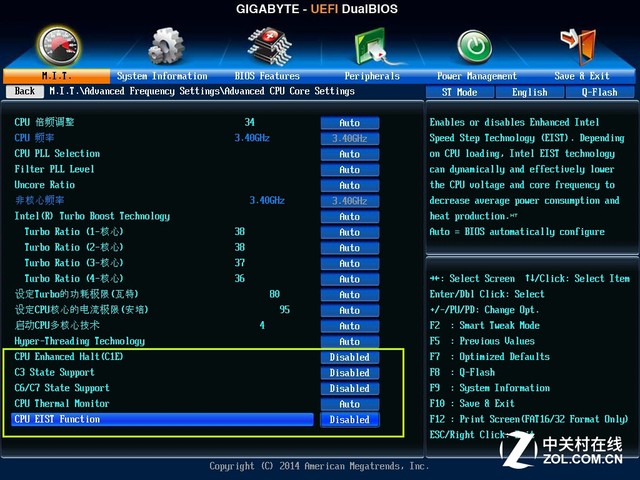Click the M.I.T. speedometer icon

pyautogui.click(x=60, y=46)
